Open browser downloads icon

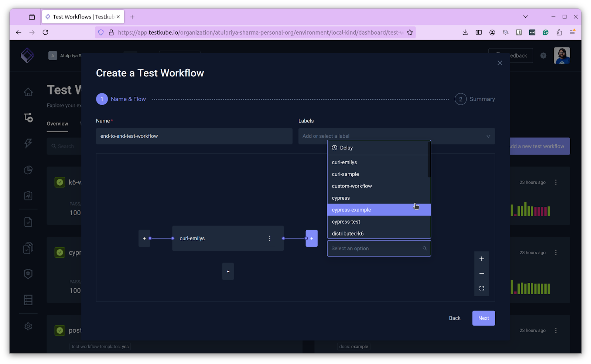point(465,32)
